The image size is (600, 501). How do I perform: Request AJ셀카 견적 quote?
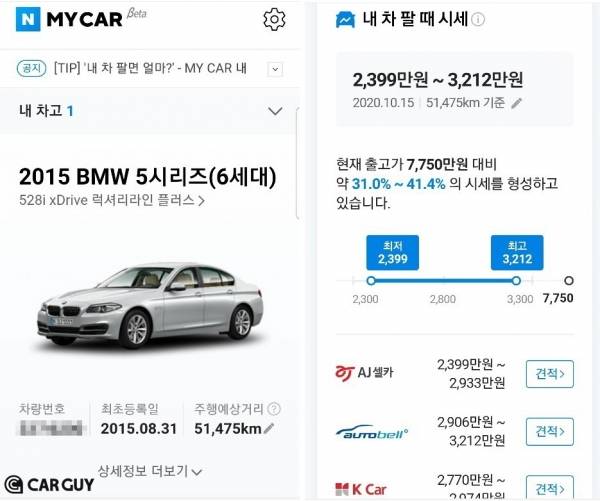point(549,374)
